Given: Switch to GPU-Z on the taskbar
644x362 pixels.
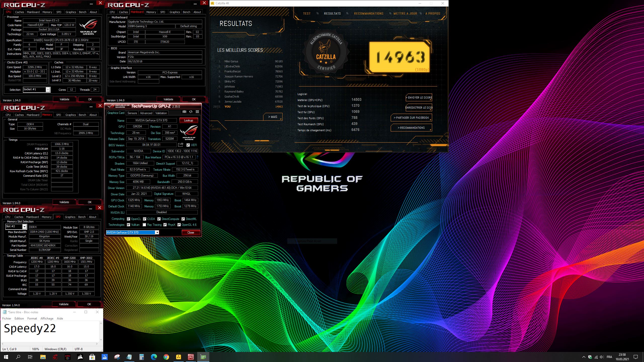Looking at the screenshot, I should pyautogui.click(x=203, y=357).
